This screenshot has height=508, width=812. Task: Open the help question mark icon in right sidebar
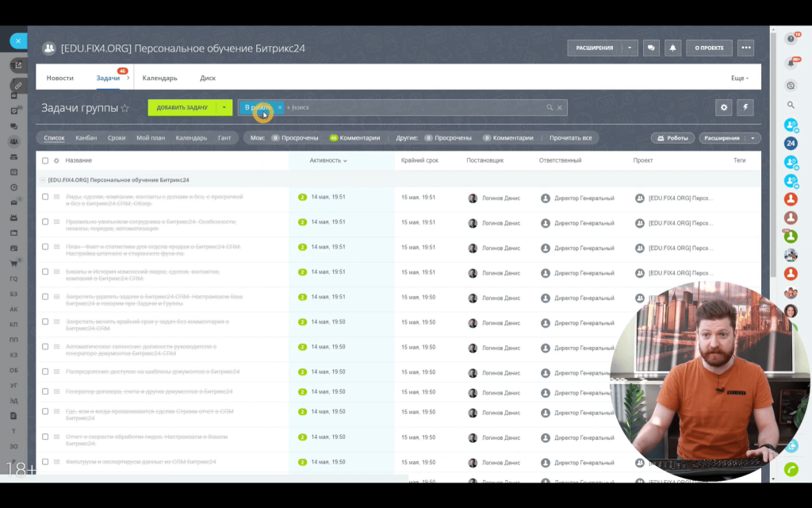coord(791,39)
